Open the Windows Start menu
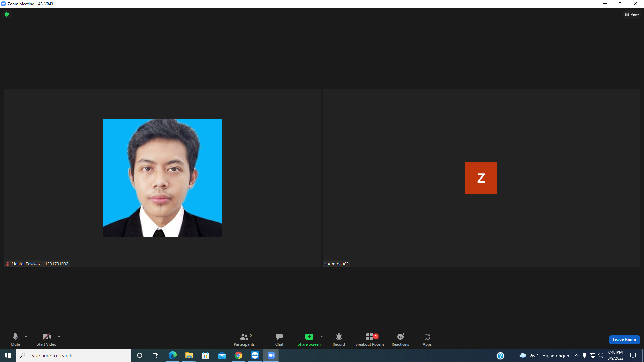Screen dimensions: 644x362 8,355
